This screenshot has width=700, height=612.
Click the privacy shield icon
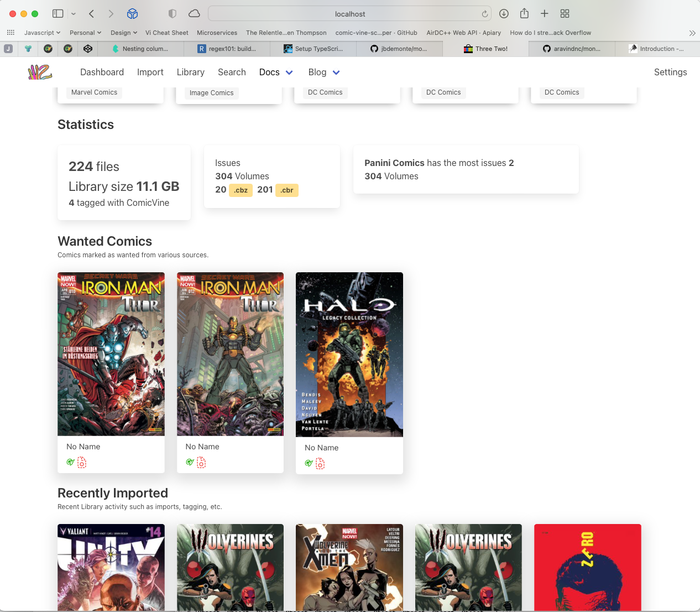tap(173, 14)
